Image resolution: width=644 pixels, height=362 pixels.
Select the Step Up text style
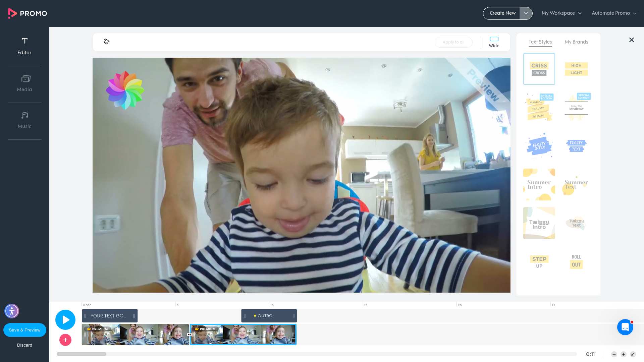[x=539, y=261]
